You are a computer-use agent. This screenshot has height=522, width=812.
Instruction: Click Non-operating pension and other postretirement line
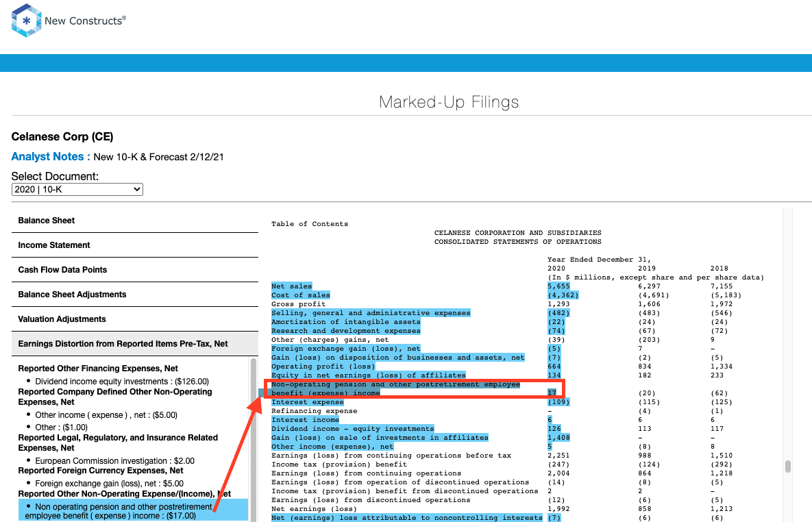395,388
